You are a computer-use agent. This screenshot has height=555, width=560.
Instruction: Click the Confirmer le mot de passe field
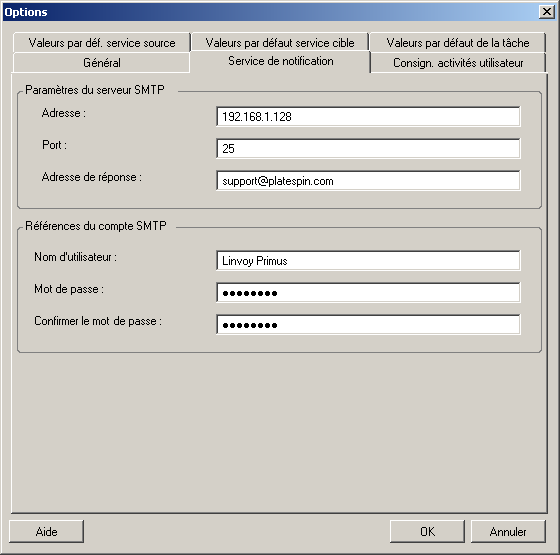pyautogui.click(x=368, y=325)
